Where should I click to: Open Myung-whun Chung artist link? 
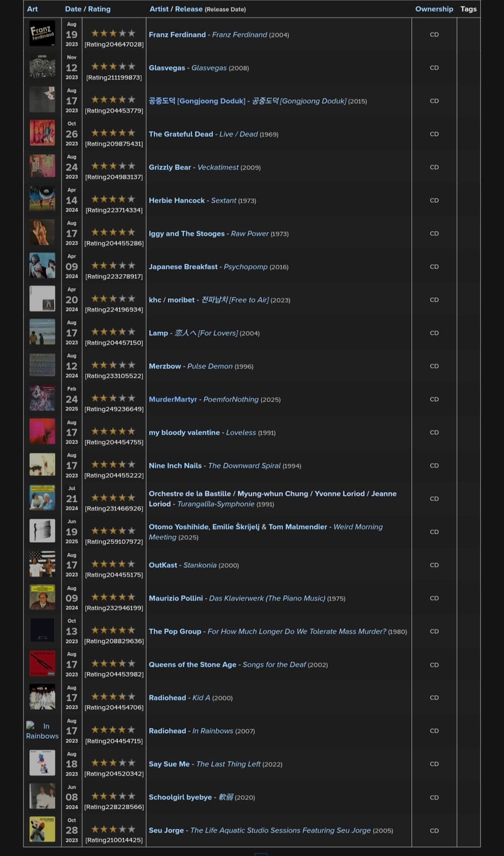(273, 494)
